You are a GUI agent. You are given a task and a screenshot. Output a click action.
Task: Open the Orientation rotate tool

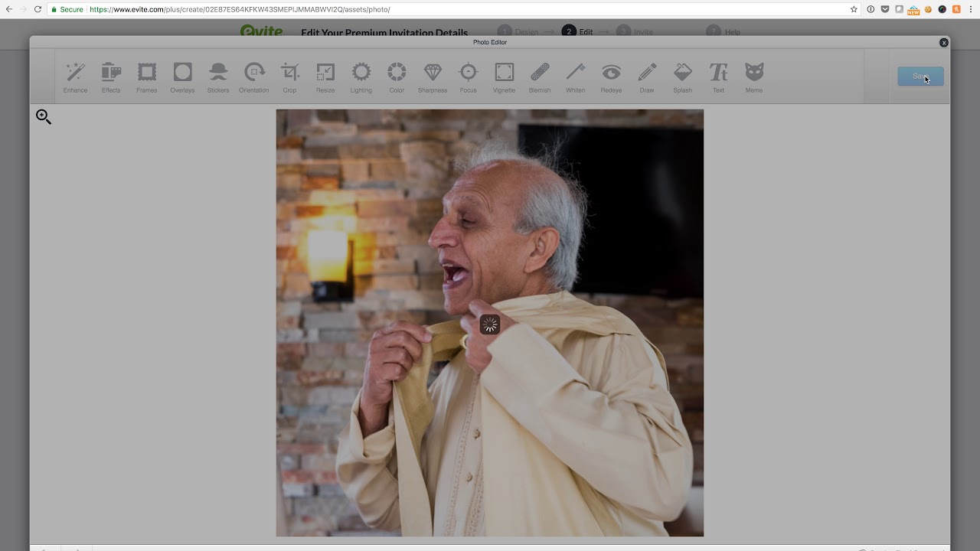[254, 77]
